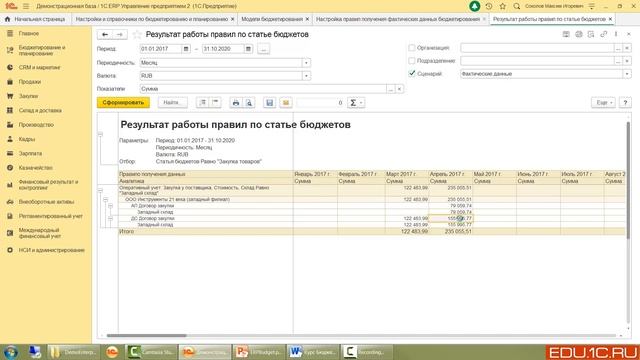Collapse the report parameters header group

pyautogui.click(x=100, y=134)
